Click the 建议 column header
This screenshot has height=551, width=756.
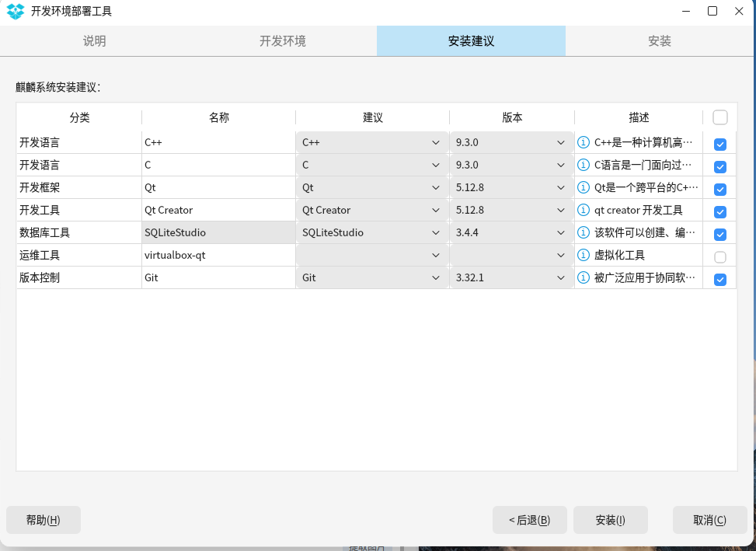click(x=373, y=117)
